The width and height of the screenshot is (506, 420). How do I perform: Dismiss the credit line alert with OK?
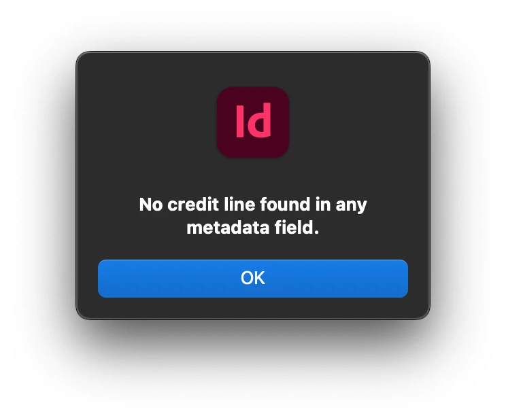coord(253,279)
